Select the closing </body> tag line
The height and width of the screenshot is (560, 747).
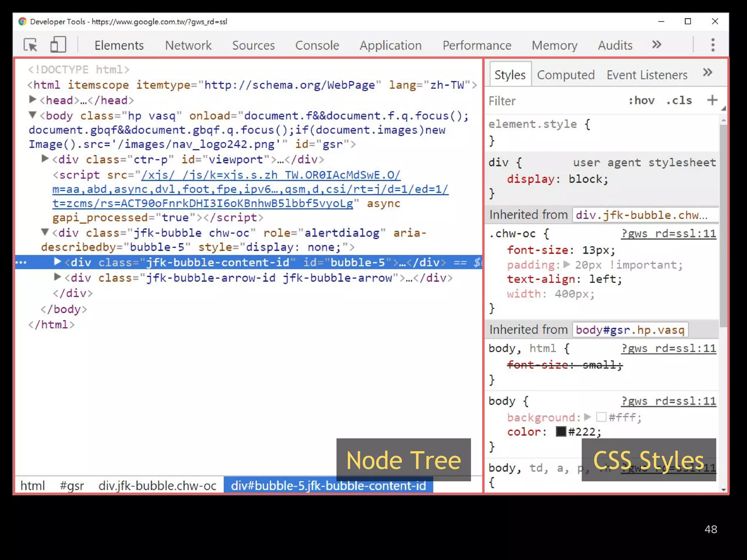tap(64, 309)
